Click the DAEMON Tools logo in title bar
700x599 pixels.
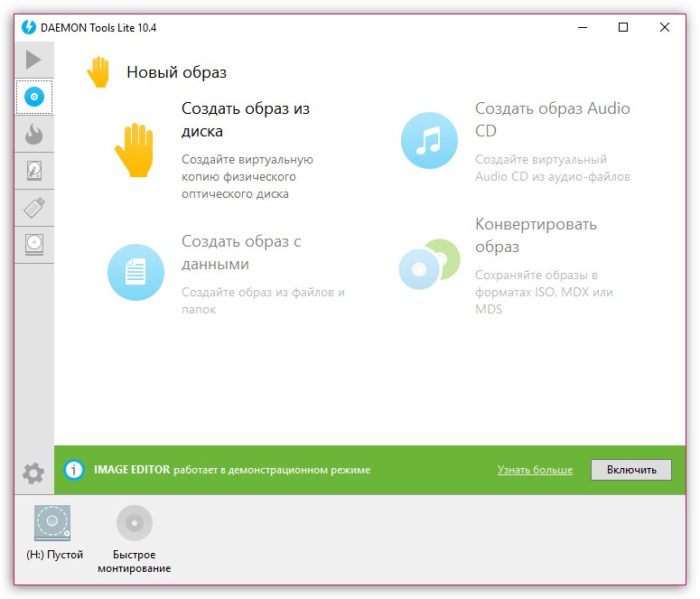29,27
